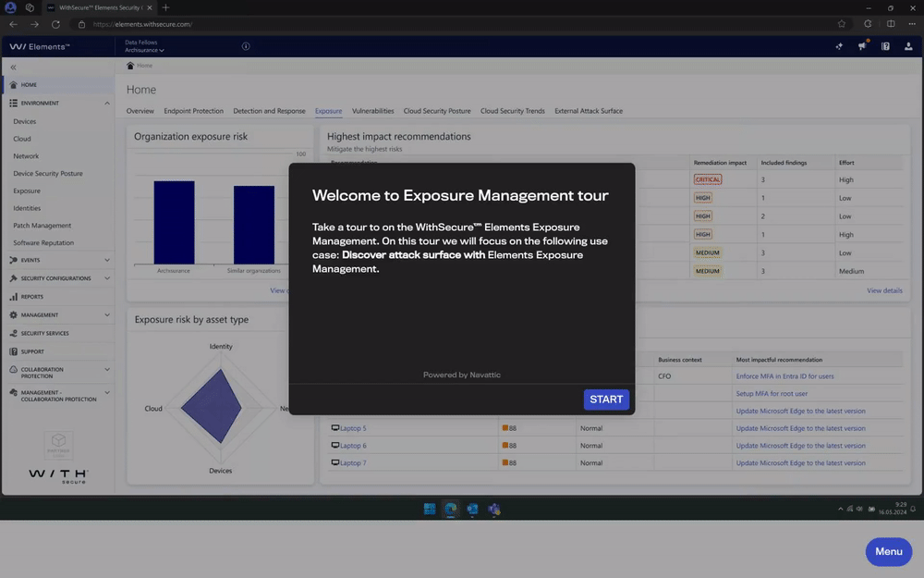This screenshot has width=924, height=578.
Task: Switch to the Overview tab
Action: pyautogui.click(x=140, y=111)
